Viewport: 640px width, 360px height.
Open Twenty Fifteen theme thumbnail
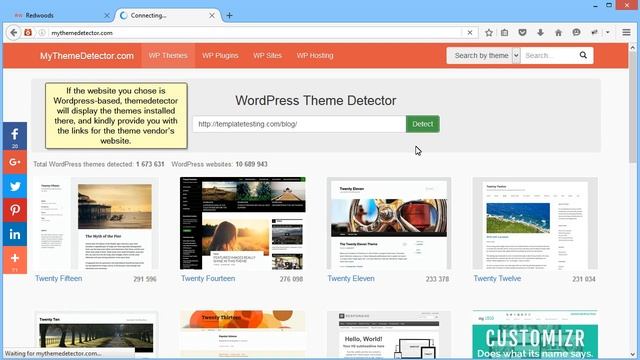tap(96, 223)
